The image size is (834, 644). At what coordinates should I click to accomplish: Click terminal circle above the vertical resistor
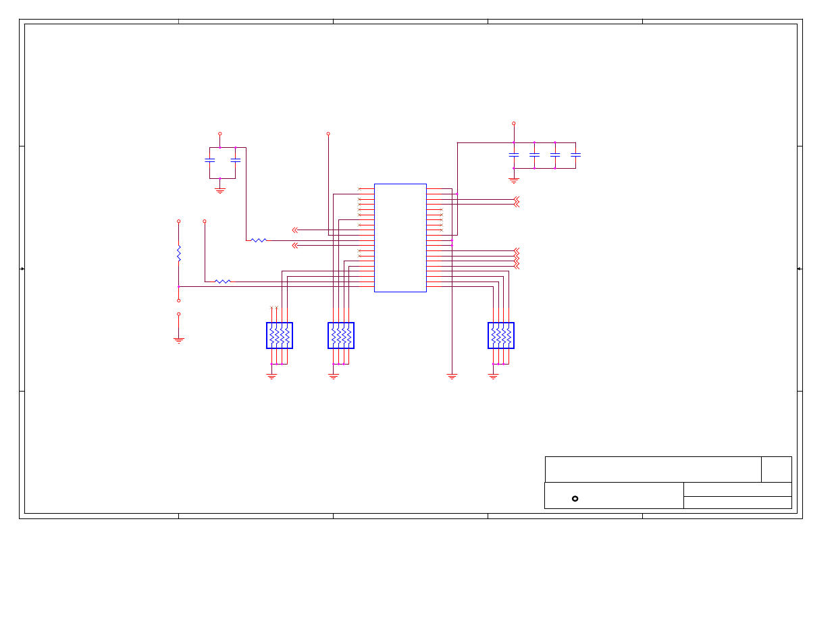coord(179,221)
